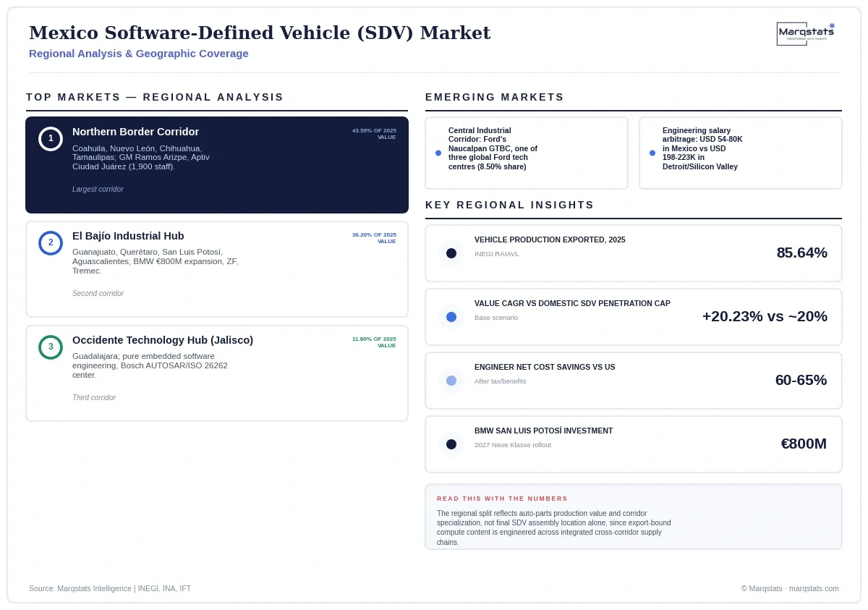
Task: Click the Marqstats logo
Action: tap(806, 33)
